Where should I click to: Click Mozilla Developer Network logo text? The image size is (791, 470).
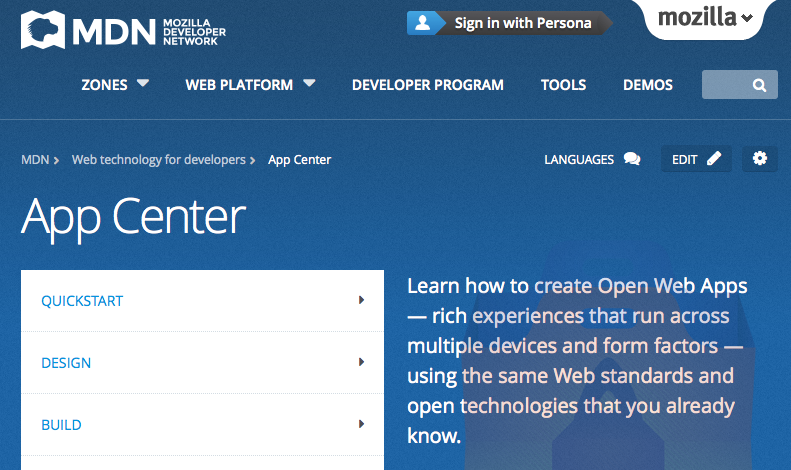click(x=194, y=32)
